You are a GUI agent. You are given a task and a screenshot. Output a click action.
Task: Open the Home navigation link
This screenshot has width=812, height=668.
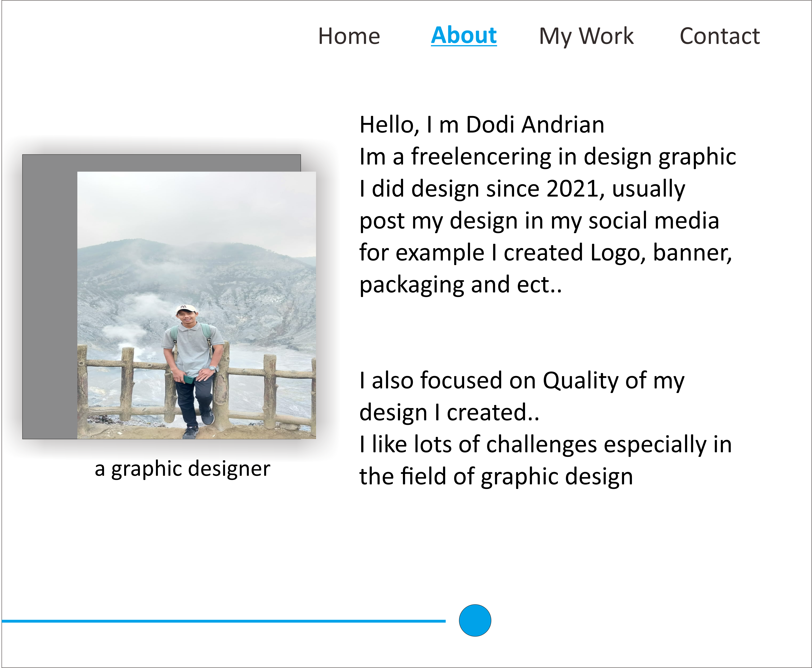pyautogui.click(x=349, y=36)
